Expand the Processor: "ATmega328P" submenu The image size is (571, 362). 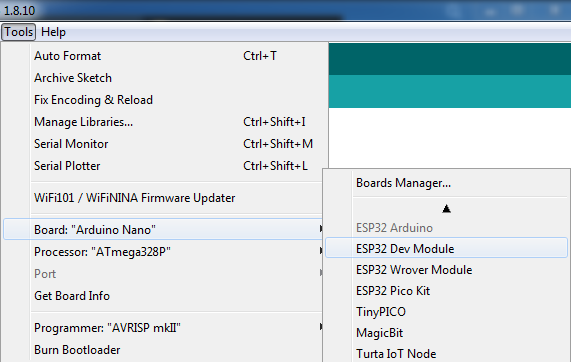163,252
